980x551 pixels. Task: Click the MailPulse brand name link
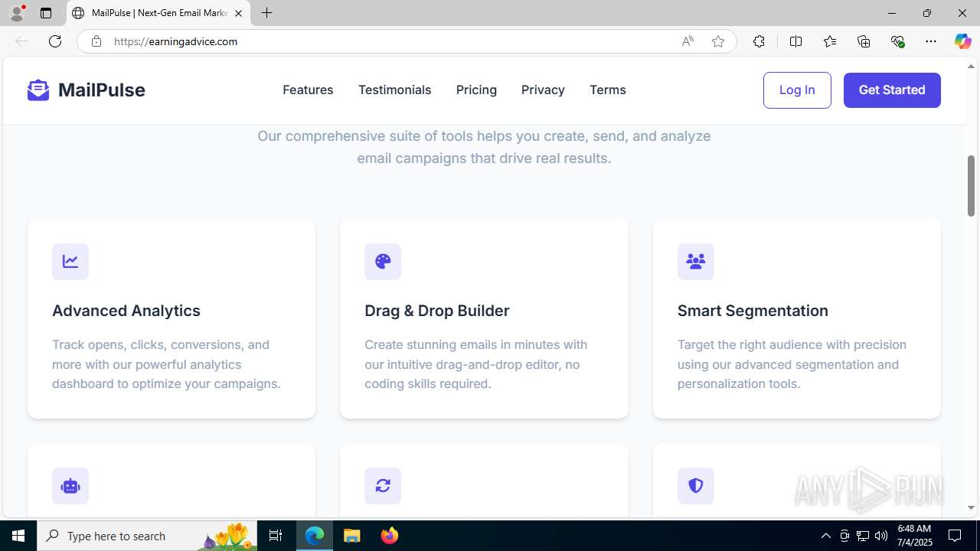click(102, 90)
